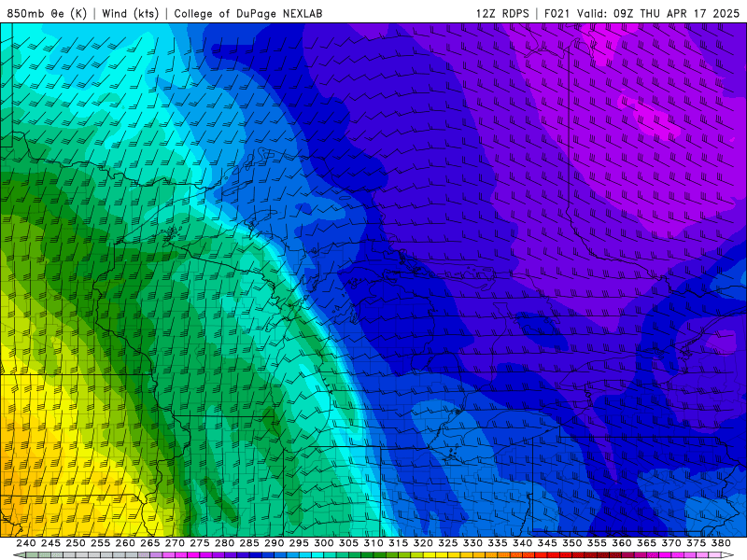Click the 360 value on the color scale
Image resolution: width=747 pixels, height=560 pixels.
tap(622, 543)
